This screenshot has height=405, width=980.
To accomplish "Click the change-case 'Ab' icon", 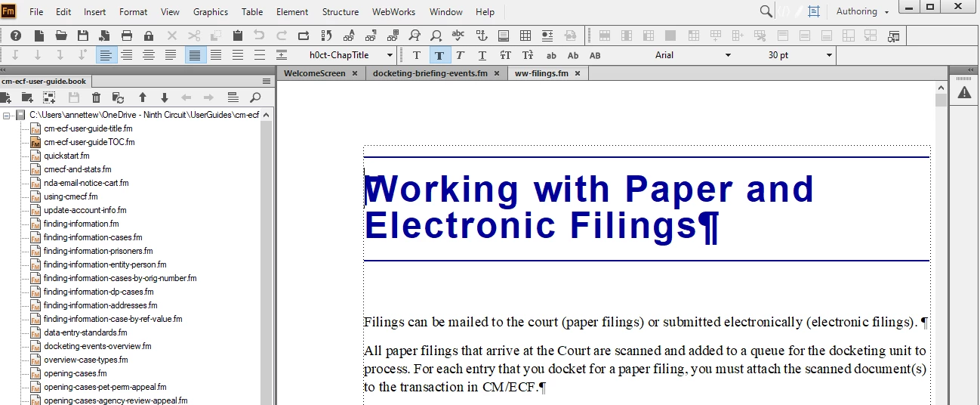I will point(573,55).
